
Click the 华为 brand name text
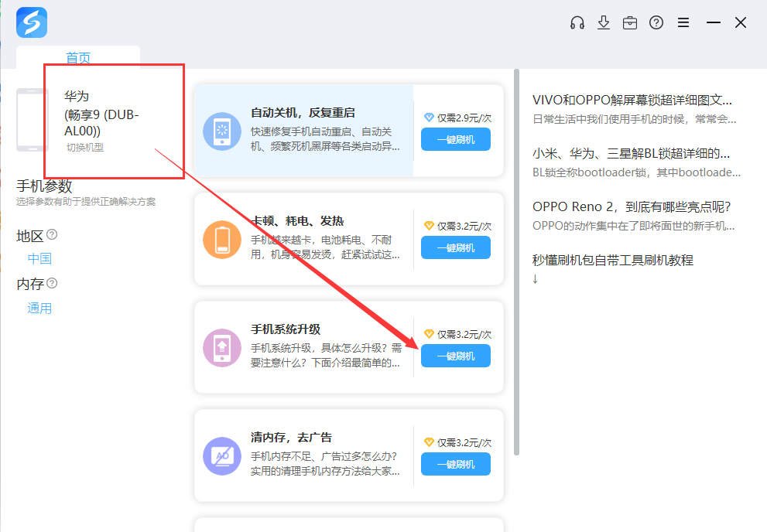coord(77,96)
